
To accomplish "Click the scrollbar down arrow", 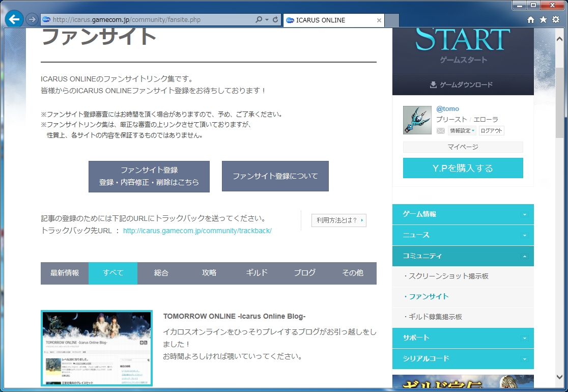I will [560, 377].
